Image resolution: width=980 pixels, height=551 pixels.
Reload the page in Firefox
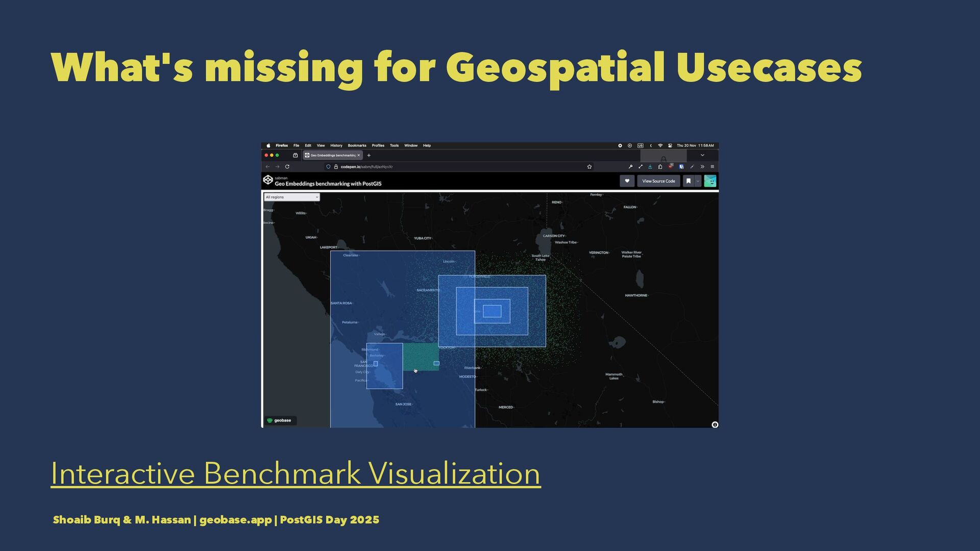tap(287, 167)
